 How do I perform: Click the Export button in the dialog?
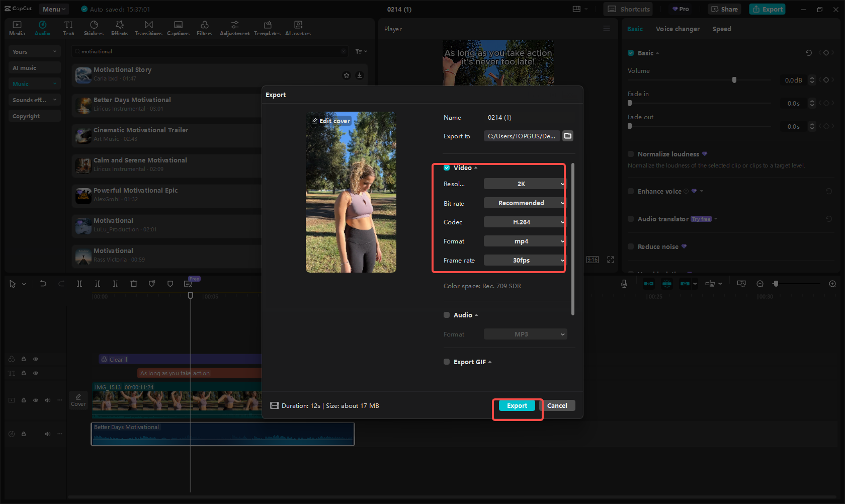point(517,406)
